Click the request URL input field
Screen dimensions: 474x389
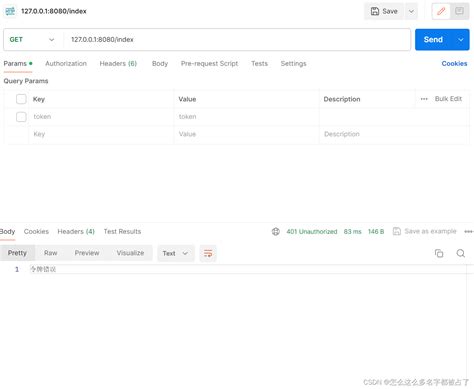(x=237, y=39)
